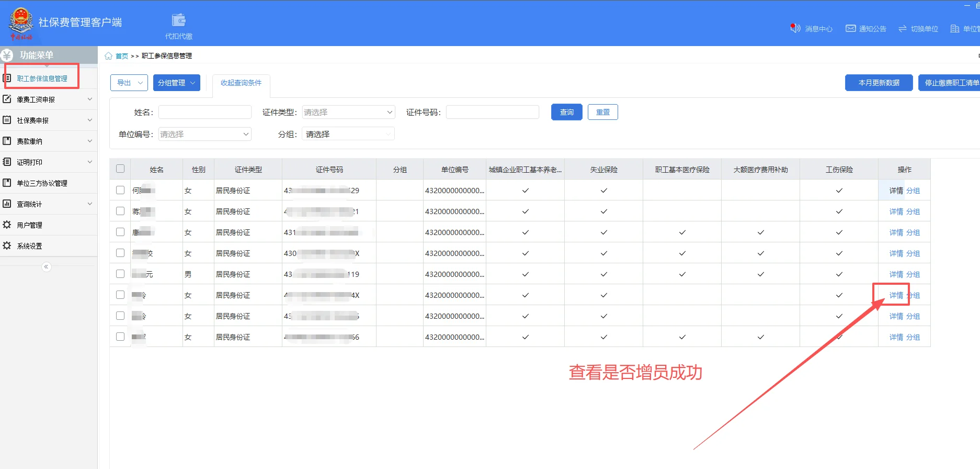Click the 功能菜单 yen icon

click(x=7, y=55)
